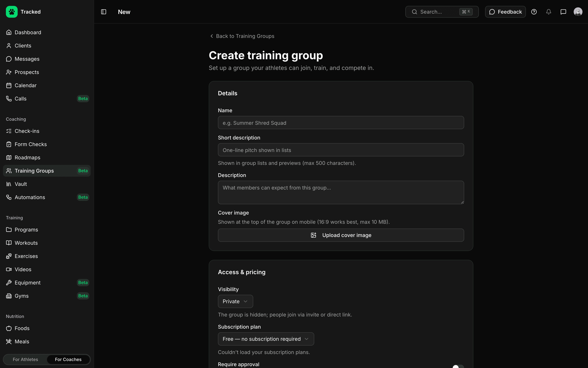Click the Access & pricing heading
Image resolution: width=588 pixels, height=368 pixels.
[241, 272]
